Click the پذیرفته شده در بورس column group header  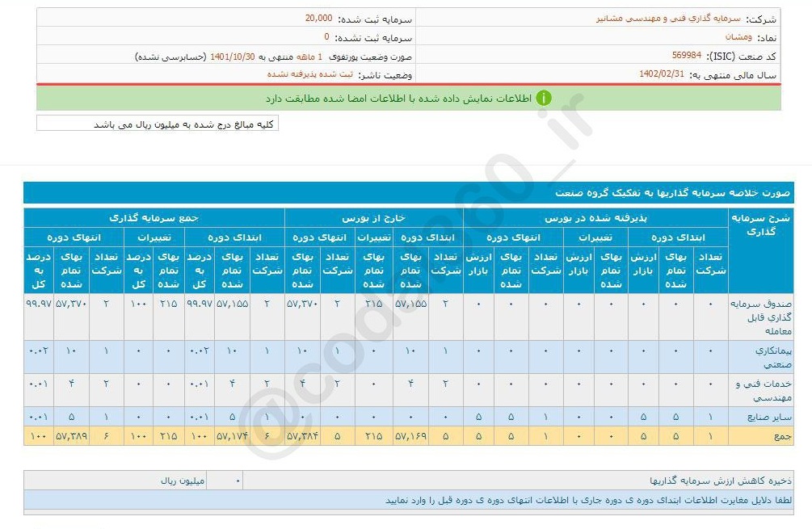pos(596,218)
